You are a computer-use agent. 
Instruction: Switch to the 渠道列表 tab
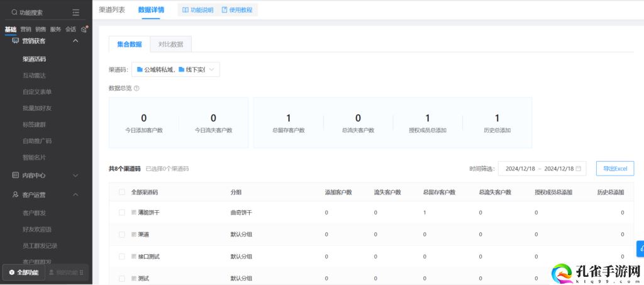pyautogui.click(x=112, y=9)
